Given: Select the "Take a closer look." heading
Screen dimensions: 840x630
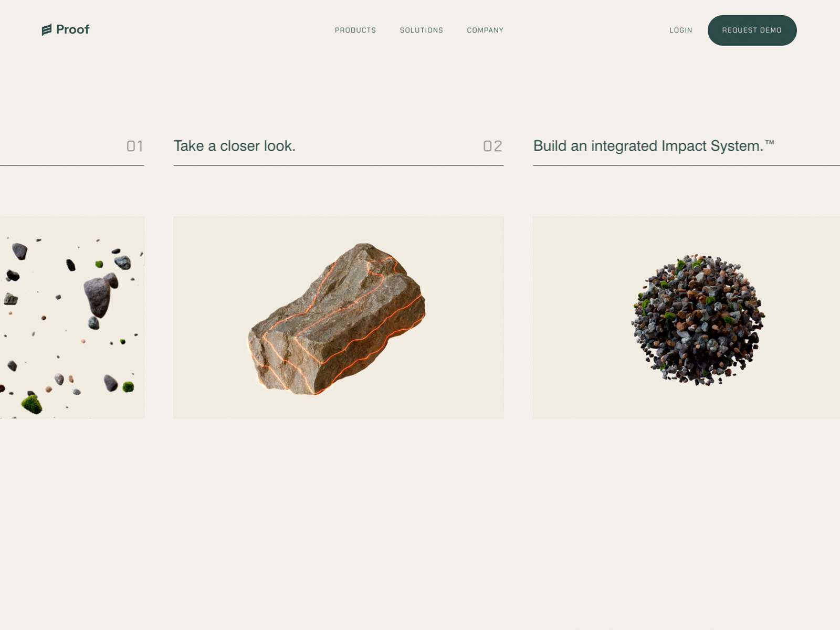Looking at the screenshot, I should (235, 146).
